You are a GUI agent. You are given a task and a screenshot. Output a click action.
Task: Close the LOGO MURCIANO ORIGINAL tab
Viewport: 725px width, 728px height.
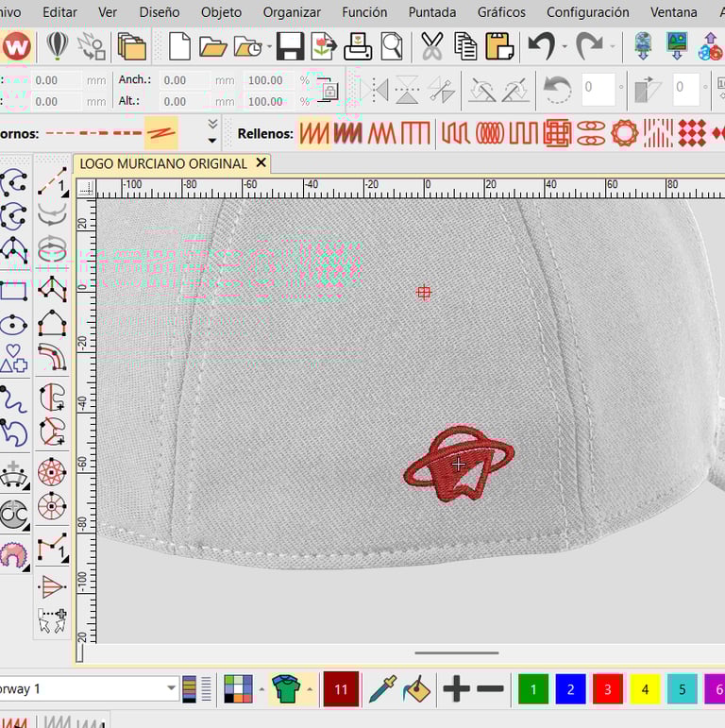coord(261,162)
